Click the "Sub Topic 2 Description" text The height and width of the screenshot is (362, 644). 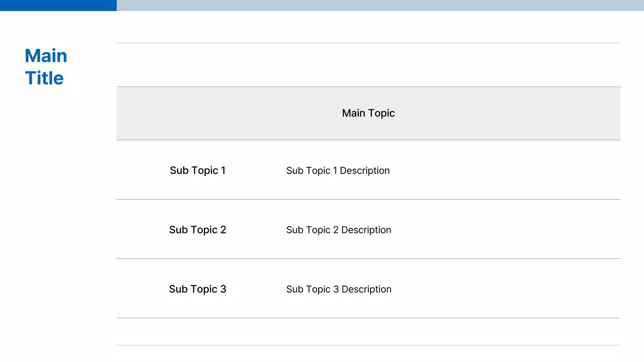(339, 230)
